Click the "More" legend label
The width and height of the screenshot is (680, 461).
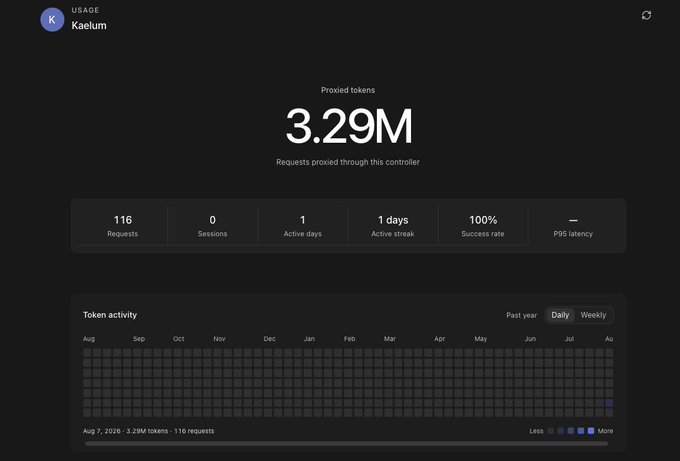pyautogui.click(x=605, y=431)
